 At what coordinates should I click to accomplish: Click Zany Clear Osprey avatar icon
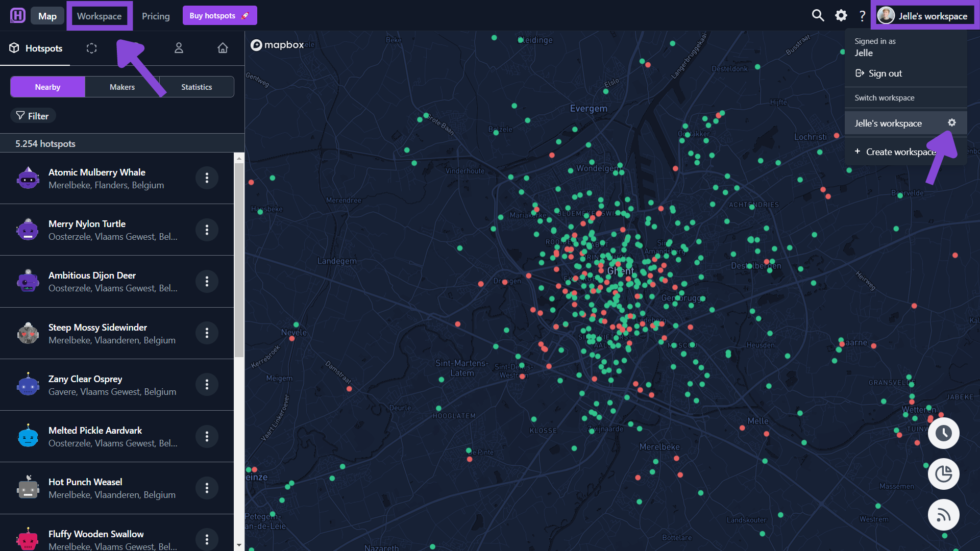pyautogui.click(x=28, y=385)
